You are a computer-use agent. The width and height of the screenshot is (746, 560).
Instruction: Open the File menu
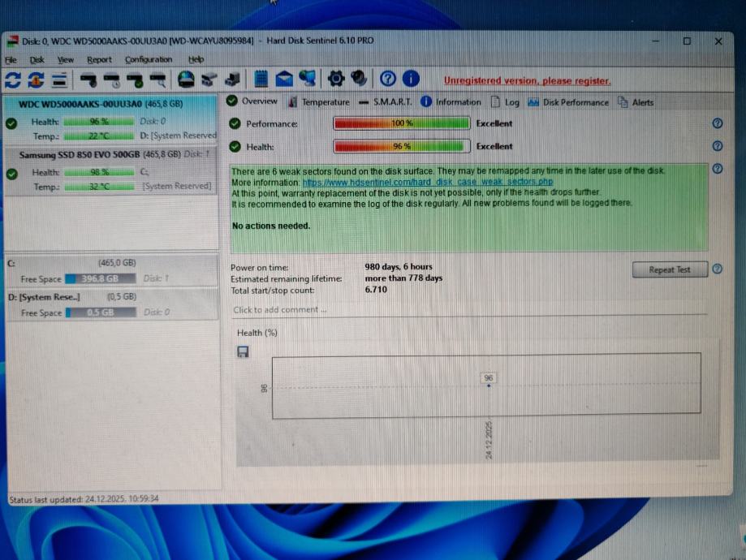tap(11, 60)
